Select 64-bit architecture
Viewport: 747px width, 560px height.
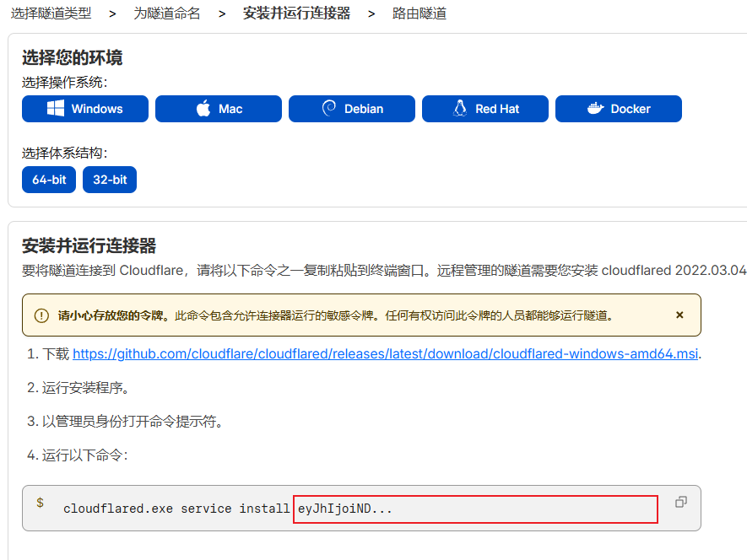pyautogui.click(x=49, y=180)
